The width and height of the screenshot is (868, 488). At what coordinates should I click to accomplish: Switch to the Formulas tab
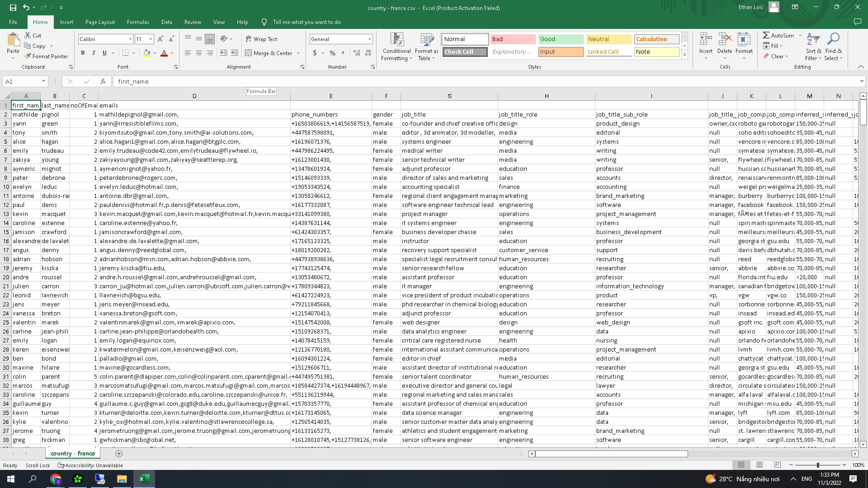tap(138, 22)
